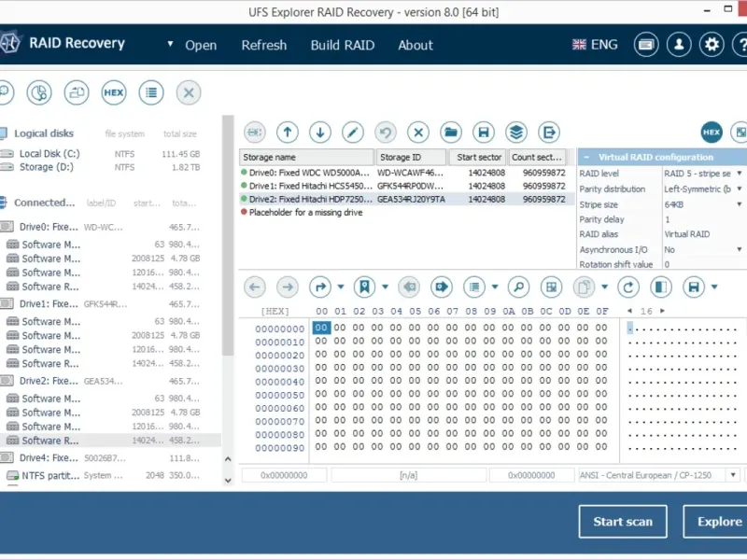Viewport: 747px width, 560px height.
Task: Click the bookmark icon in hex toolbar
Action: pyautogui.click(x=364, y=287)
